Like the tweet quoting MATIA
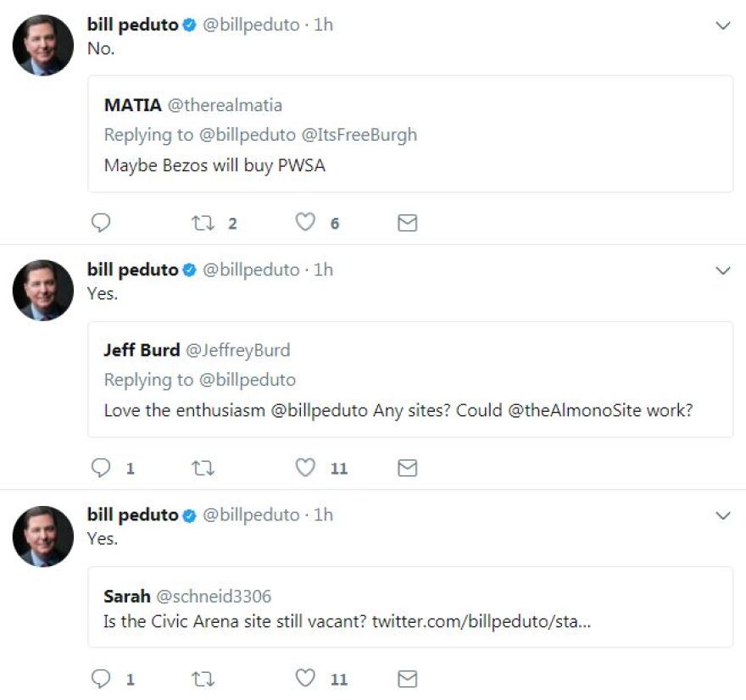 (305, 223)
